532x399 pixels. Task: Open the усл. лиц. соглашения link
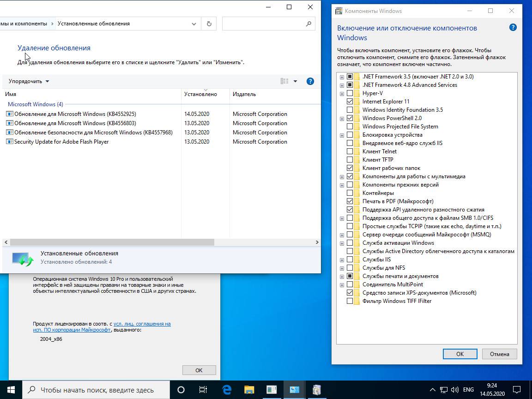click(x=142, y=324)
